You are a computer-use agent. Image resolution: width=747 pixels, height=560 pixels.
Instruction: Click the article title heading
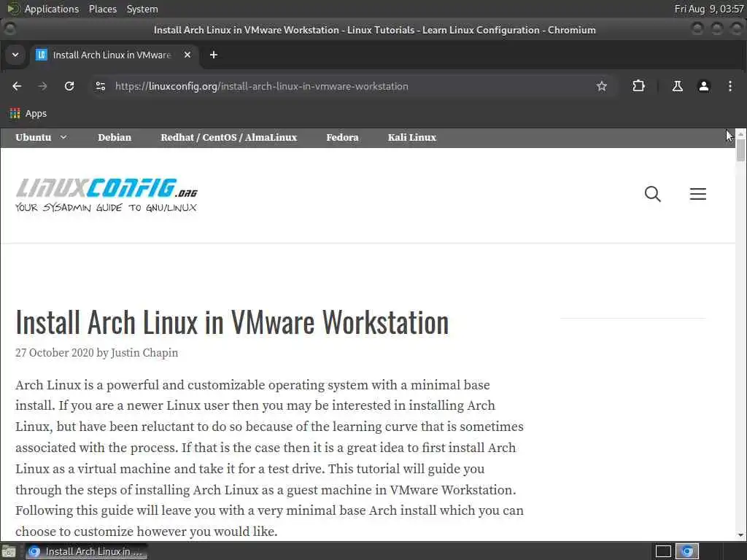pos(232,322)
